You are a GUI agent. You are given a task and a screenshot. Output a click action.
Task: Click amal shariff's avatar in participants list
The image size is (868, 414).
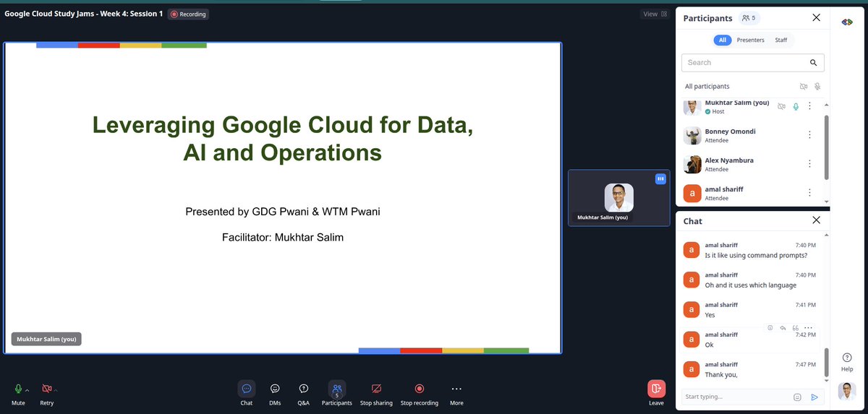click(x=692, y=193)
